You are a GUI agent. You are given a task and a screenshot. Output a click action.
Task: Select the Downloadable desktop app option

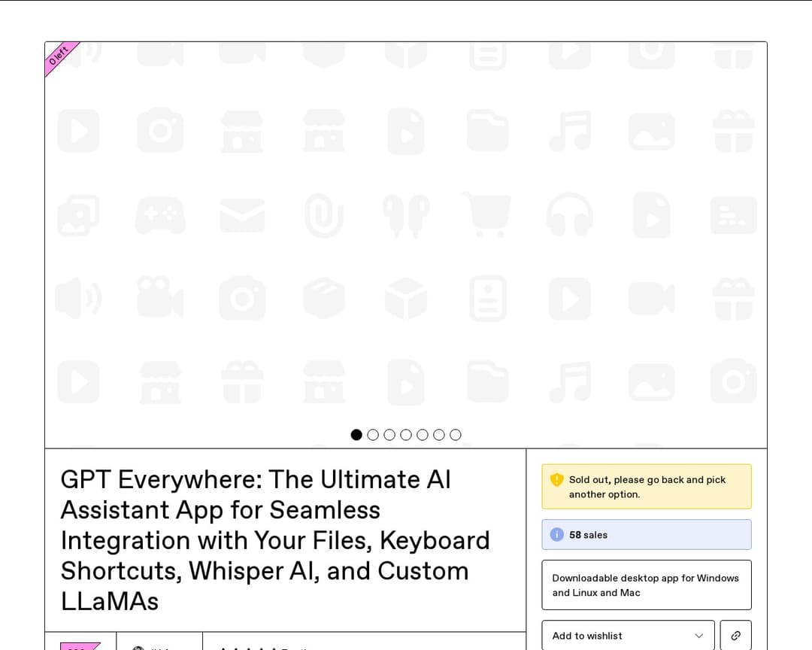pyautogui.click(x=647, y=585)
